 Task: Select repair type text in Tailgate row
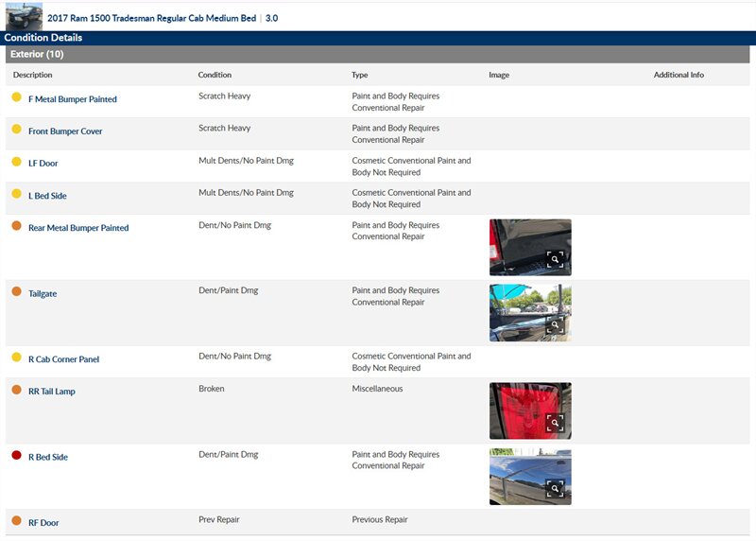[396, 296]
